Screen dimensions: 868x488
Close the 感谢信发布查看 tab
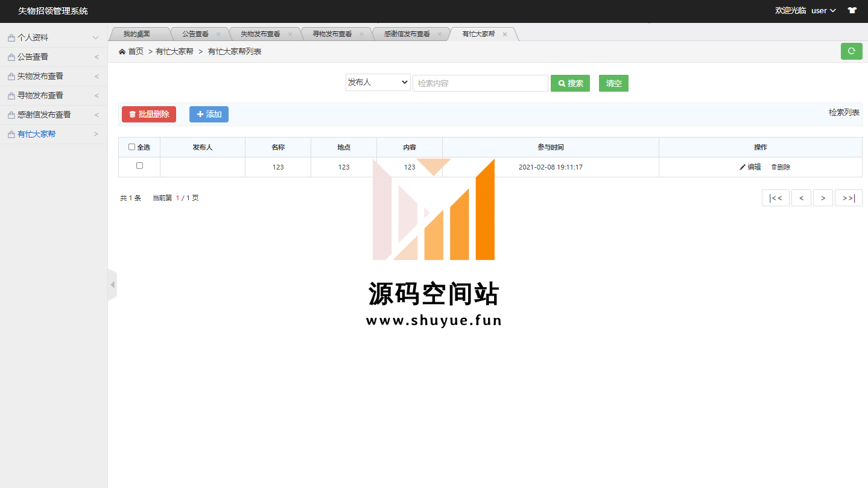(440, 34)
